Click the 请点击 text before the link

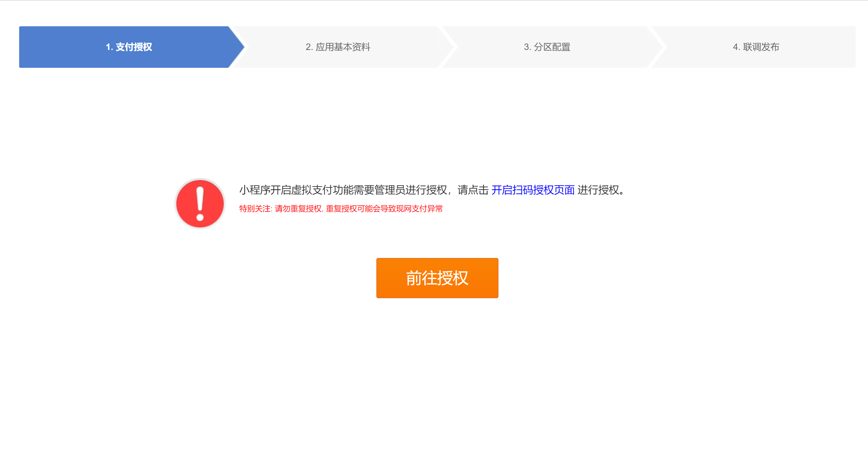(473, 190)
